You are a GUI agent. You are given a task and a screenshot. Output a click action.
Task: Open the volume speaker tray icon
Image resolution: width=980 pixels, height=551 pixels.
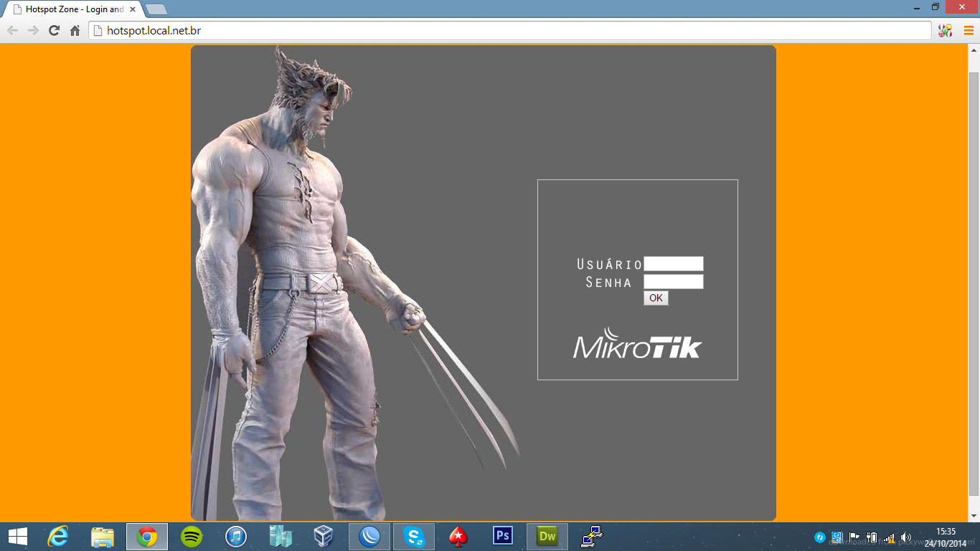(906, 537)
